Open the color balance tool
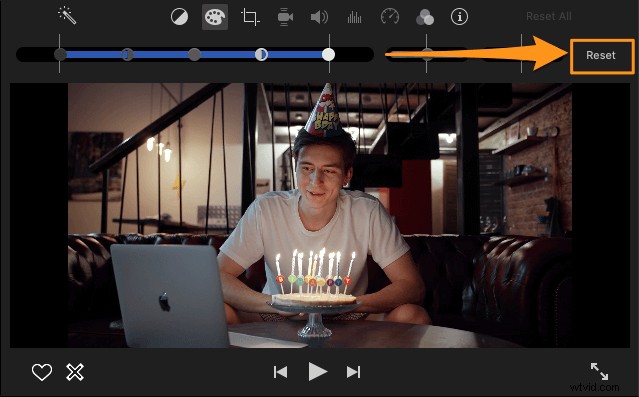 (x=179, y=17)
